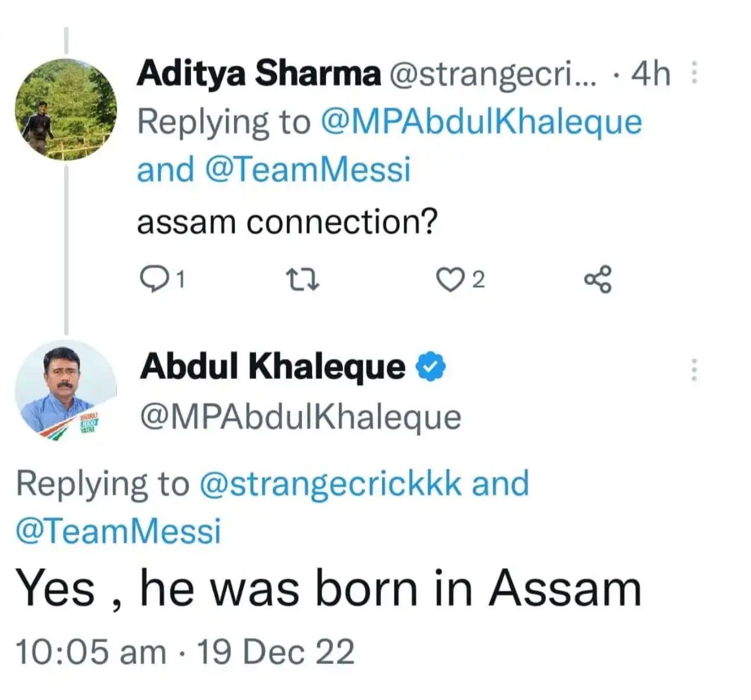Open the @strangecrickkk mention link
The image size is (751, 700).
331,483
